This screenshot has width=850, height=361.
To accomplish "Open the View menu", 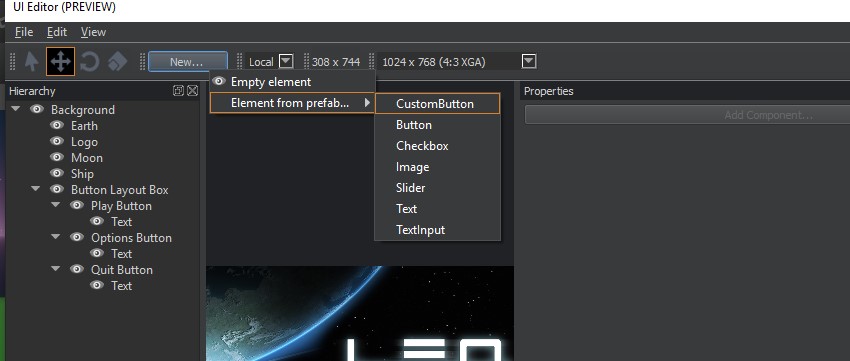I will pos(93,32).
